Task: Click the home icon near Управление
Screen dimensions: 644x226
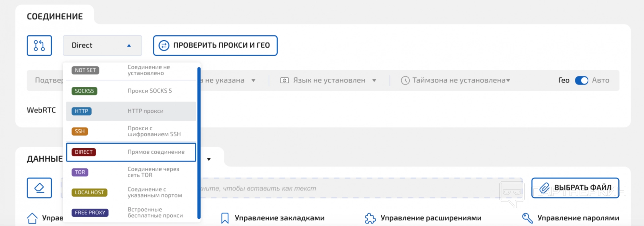Action: (32, 218)
